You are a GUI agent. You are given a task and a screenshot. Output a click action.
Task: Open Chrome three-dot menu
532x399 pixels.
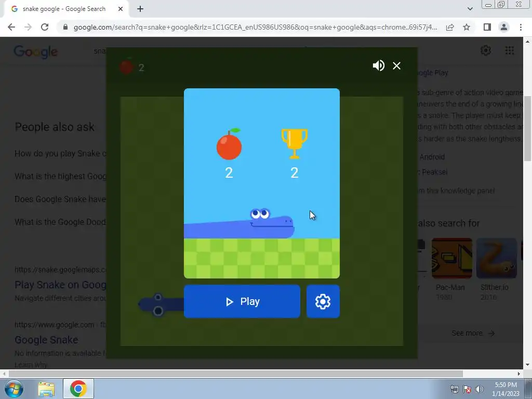(x=521, y=27)
